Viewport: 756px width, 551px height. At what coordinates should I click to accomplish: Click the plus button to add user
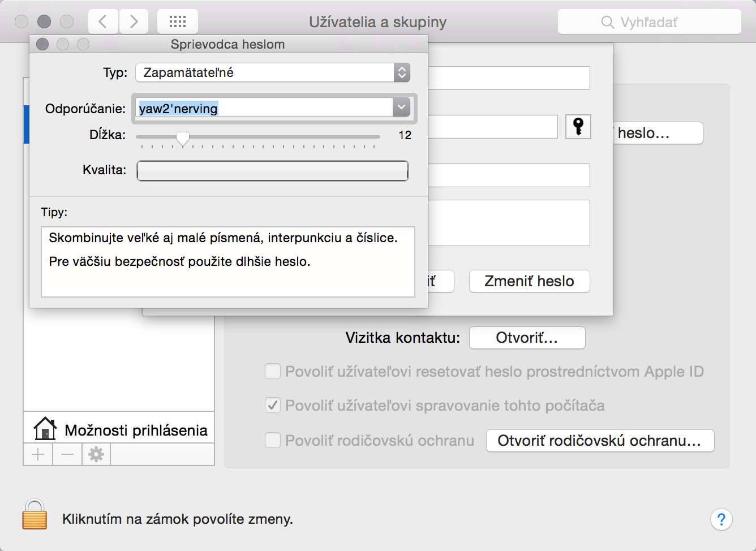point(38,454)
